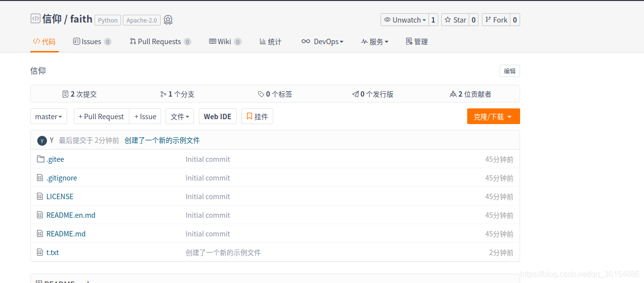
Task: Click the + Issue button
Action: [145, 116]
